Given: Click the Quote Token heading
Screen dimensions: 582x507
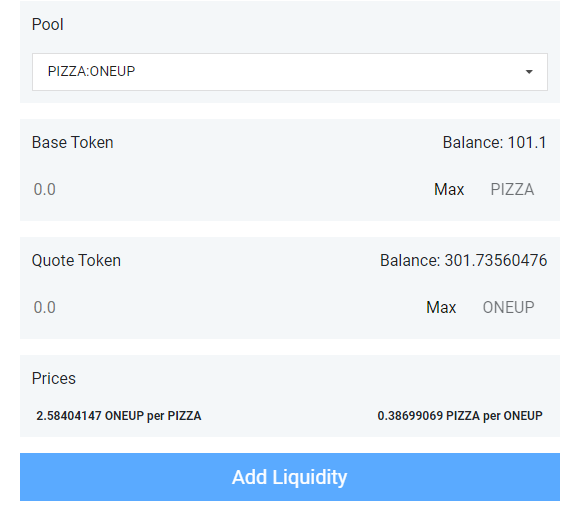Looking at the screenshot, I should pos(76,261).
